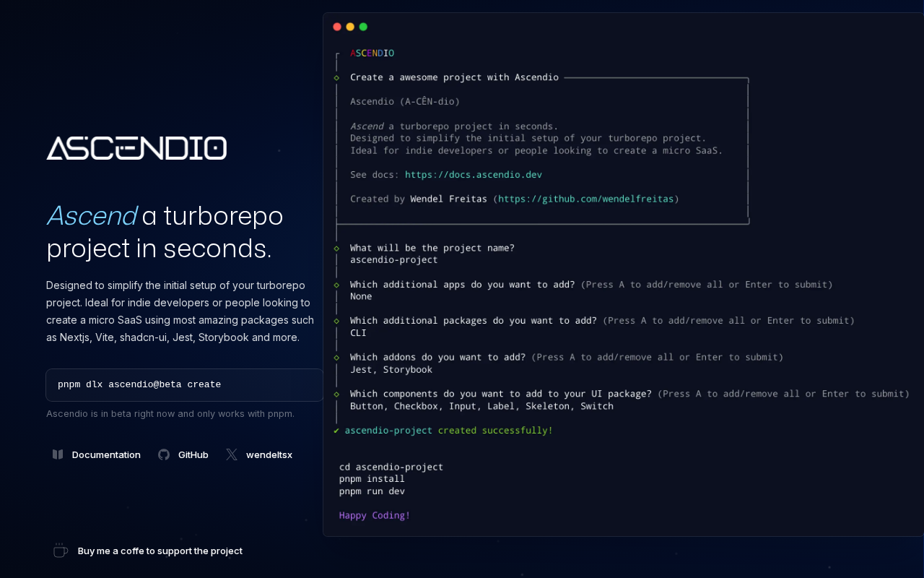Image resolution: width=924 pixels, height=578 pixels.
Task: Click the coffee cup icon
Action: pyautogui.click(x=61, y=551)
